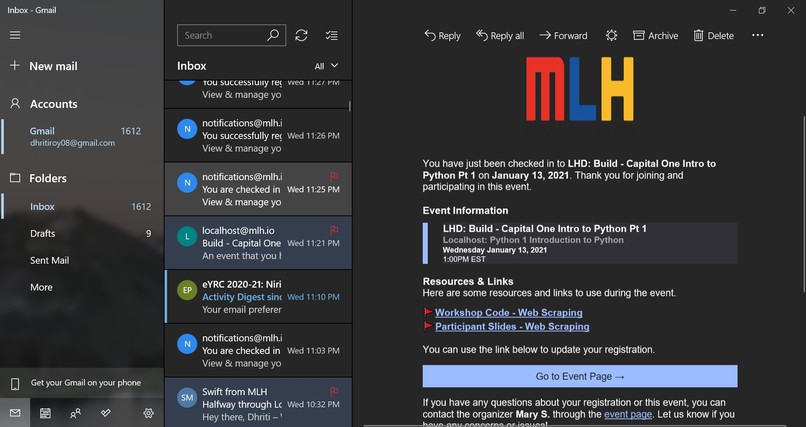806x427 pixels.
Task: Open Swift from MLH email
Action: pyautogui.click(x=258, y=403)
